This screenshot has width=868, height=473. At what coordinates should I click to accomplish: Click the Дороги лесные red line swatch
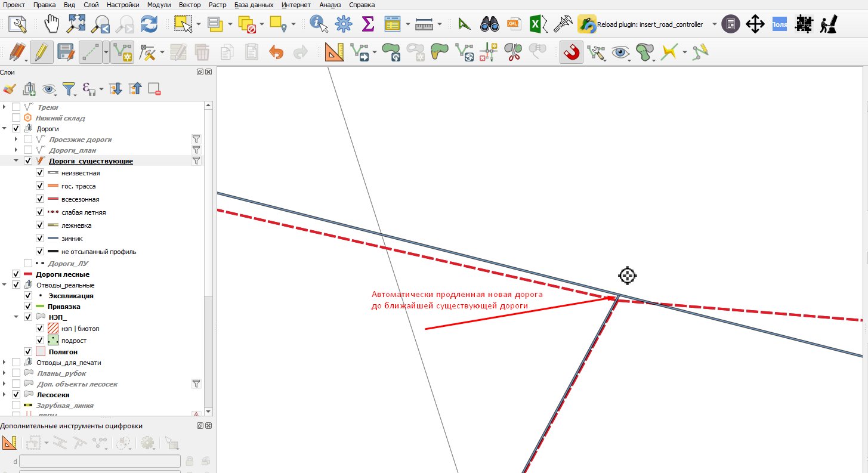pyautogui.click(x=27, y=274)
